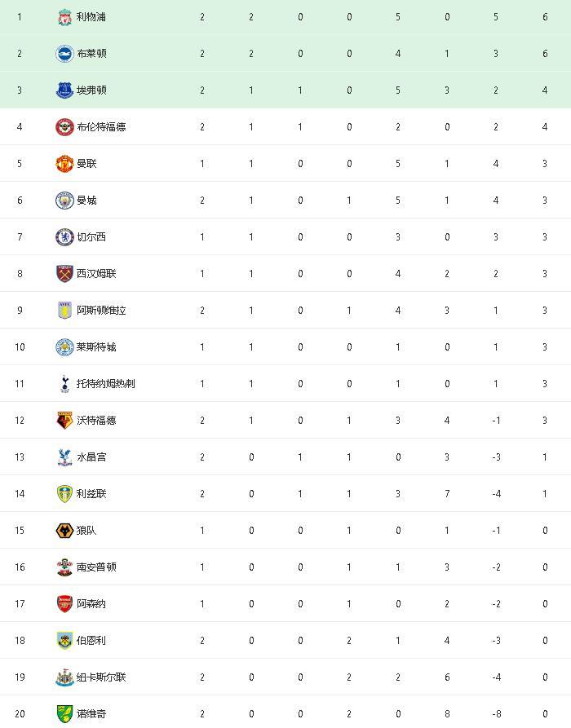This screenshot has width=571, height=728.
Task: Click the Aston Villa crest icon
Action: [64, 311]
